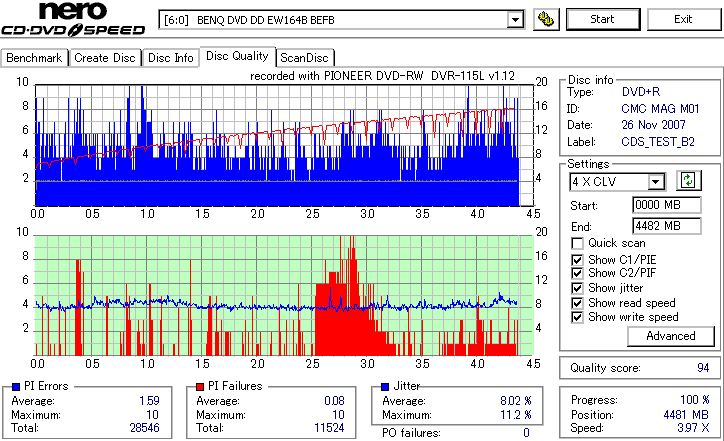Click the Start position field 0000 MB
The height and width of the screenshot is (441, 724).
pyautogui.click(x=666, y=205)
